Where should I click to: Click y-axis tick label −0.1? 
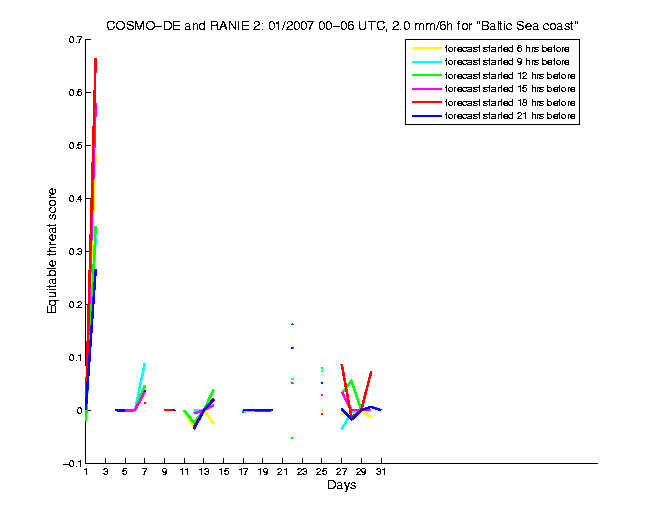click(x=72, y=464)
